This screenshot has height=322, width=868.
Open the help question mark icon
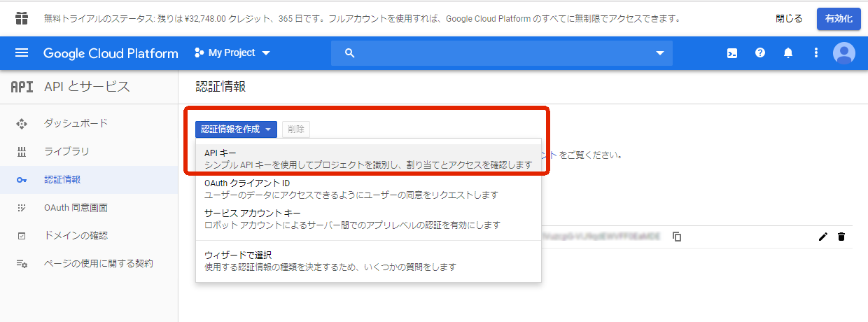[x=760, y=53]
